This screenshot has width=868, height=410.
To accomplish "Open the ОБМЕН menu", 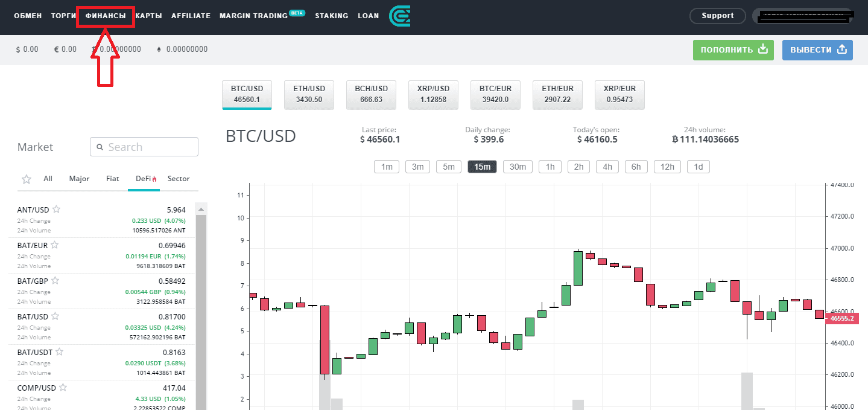I will click(x=28, y=16).
